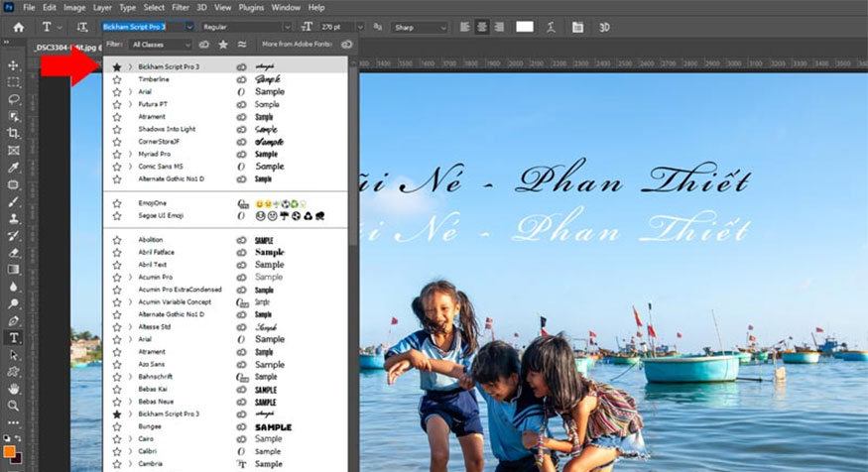Open the All Classes filter dropdown
Viewport: 868px width, 472px height.
(159, 45)
